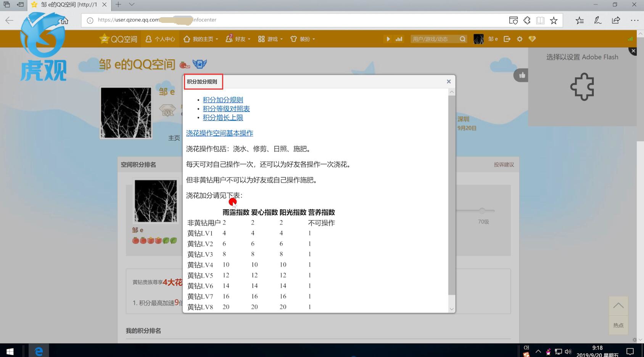Close the QQ空间 browser tab
This screenshot has width=644, height=357.
click(104, 5)
